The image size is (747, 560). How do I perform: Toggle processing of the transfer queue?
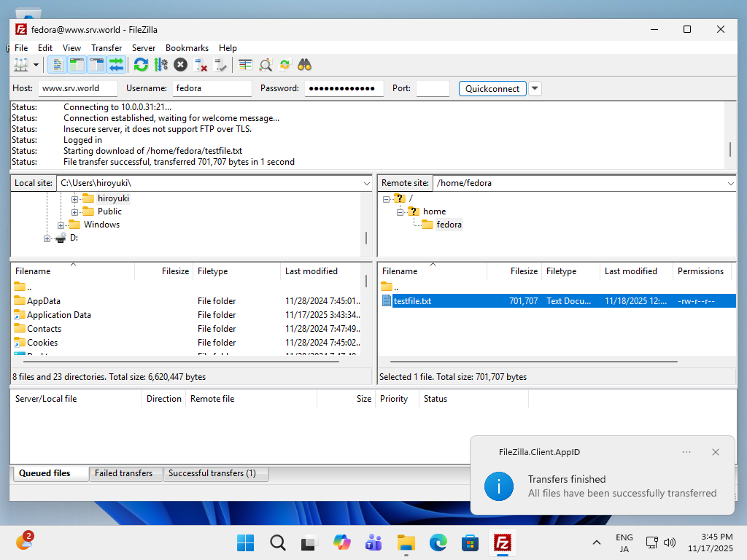(160, 65)
